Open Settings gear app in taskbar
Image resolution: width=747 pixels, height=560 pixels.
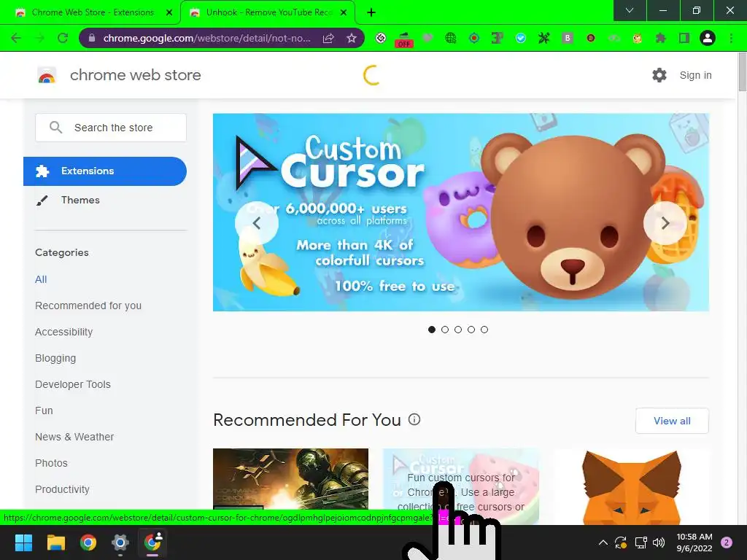(x=120, y=542)
